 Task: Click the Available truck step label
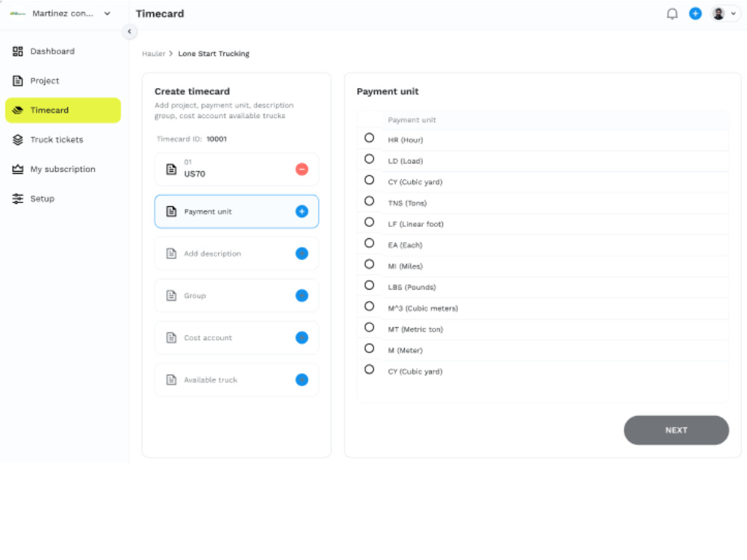pyautogui.click(x=211, y=380)
